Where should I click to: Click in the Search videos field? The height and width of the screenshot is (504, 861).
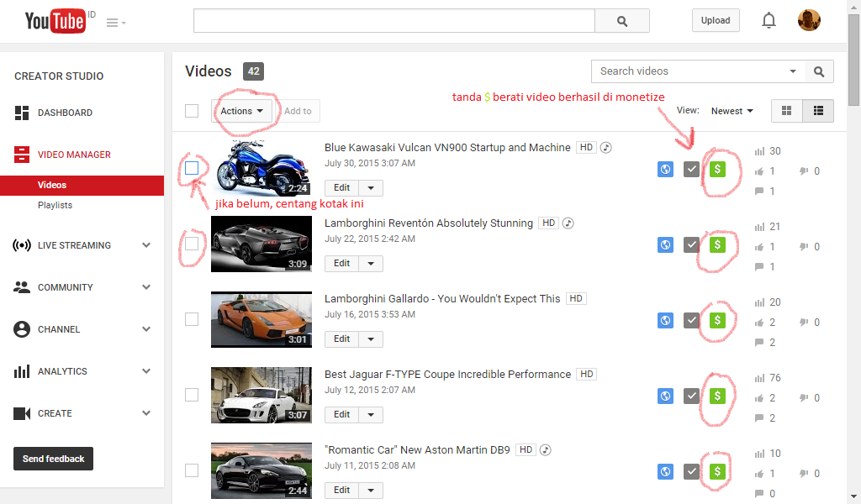[692, 71]
